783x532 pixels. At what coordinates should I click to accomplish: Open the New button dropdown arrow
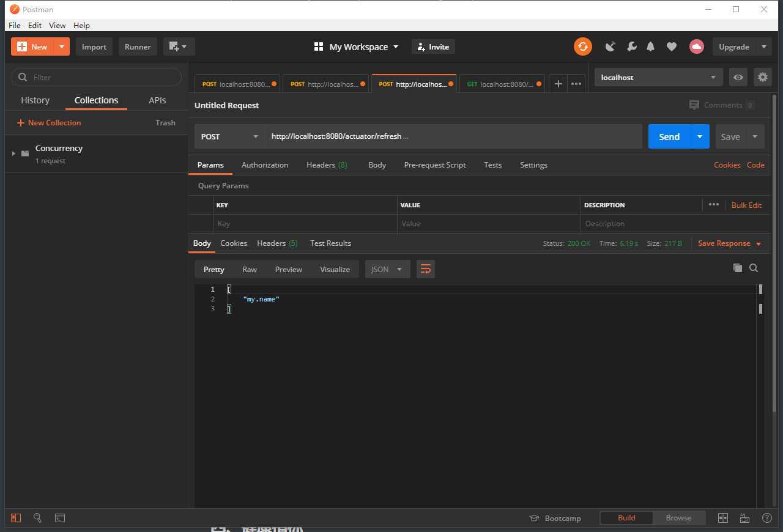click(62, 46)
